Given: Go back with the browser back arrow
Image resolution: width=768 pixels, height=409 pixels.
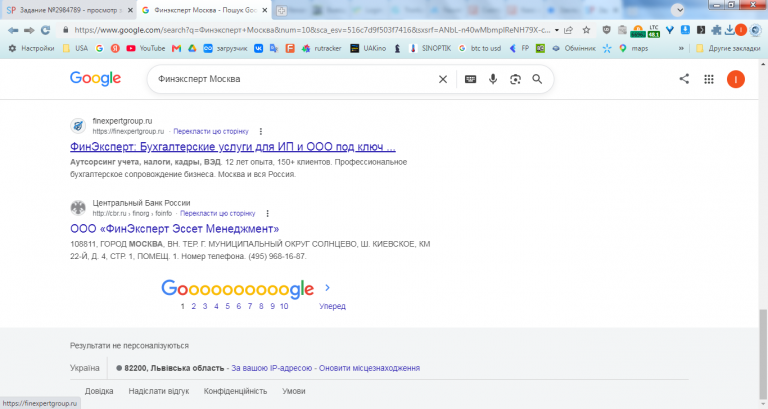Looking at the screenshot, I should coord(13,30).
